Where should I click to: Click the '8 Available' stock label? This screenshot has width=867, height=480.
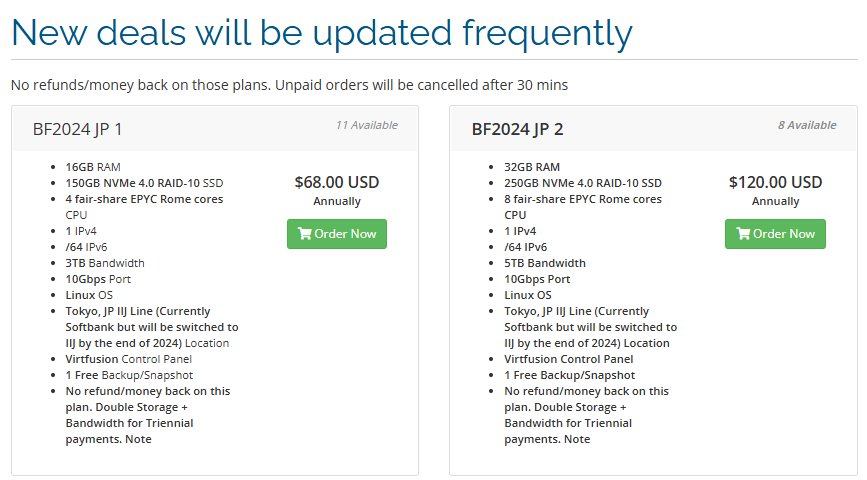pos(807,125)
